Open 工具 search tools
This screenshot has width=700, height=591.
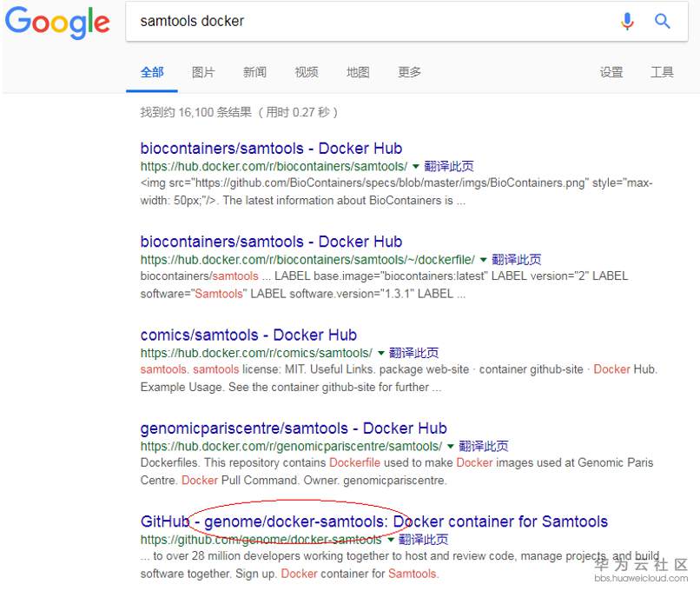pyautogui.click(x=662, y=72)
